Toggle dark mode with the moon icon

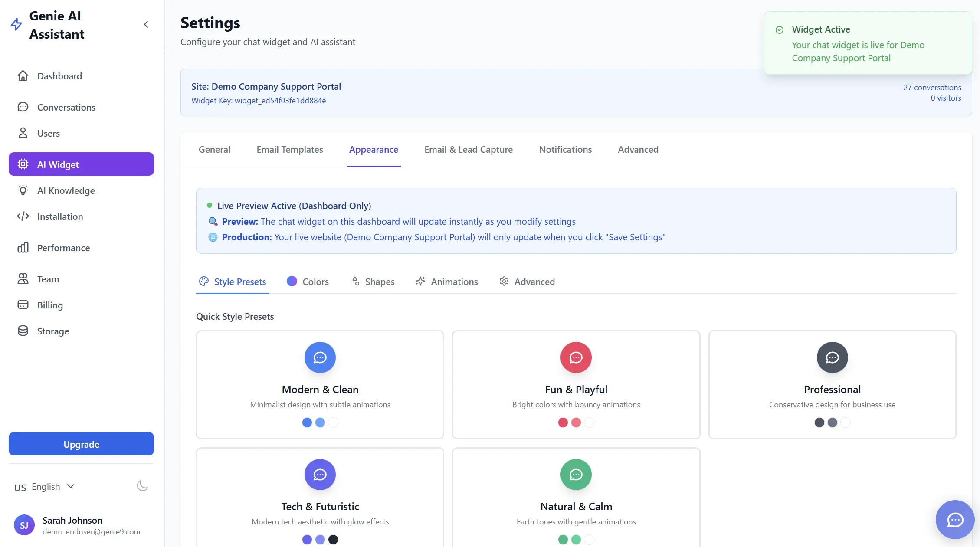pos(142,486)
